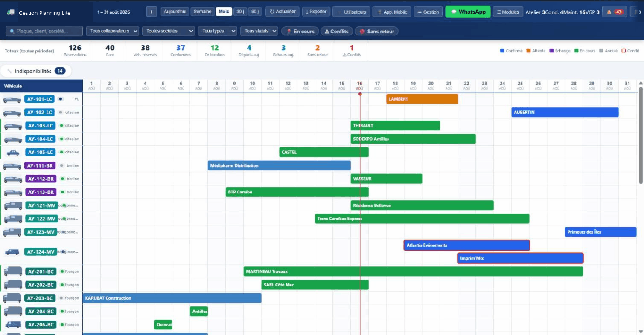Click the Gestion Planning Lite truck logo
644x335 pixels.
point(11,13)
